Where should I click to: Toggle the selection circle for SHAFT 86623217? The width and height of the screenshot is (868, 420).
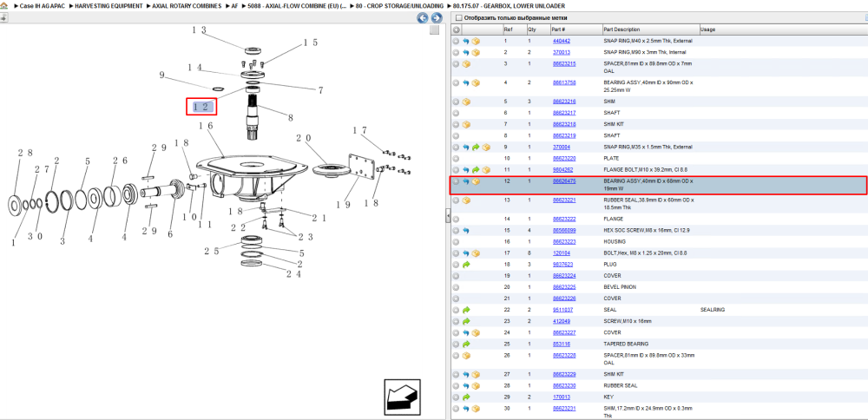pos(457,113)
